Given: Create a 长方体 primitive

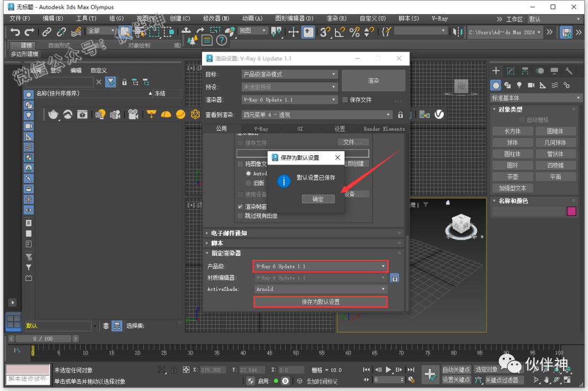Looking at the screenshot, I should click(x=513, y=131).
